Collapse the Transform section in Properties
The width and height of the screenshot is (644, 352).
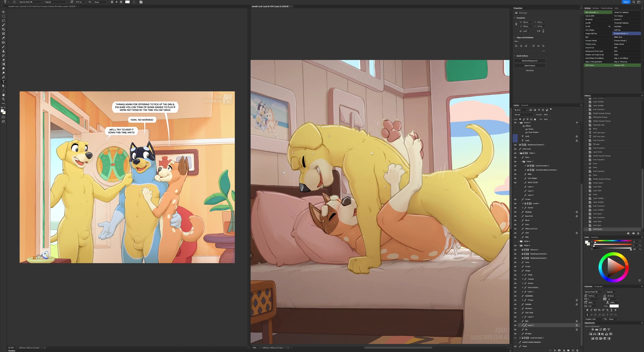click(x=515, y=18)
